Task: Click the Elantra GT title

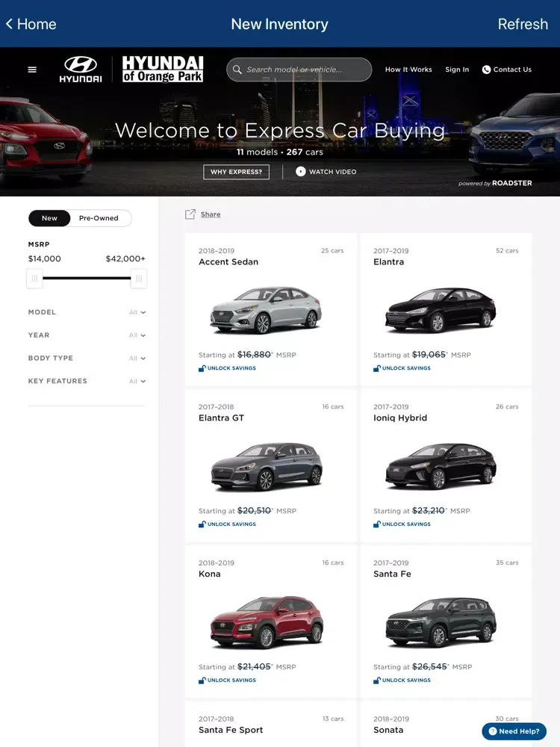Action: click(222, 418)
